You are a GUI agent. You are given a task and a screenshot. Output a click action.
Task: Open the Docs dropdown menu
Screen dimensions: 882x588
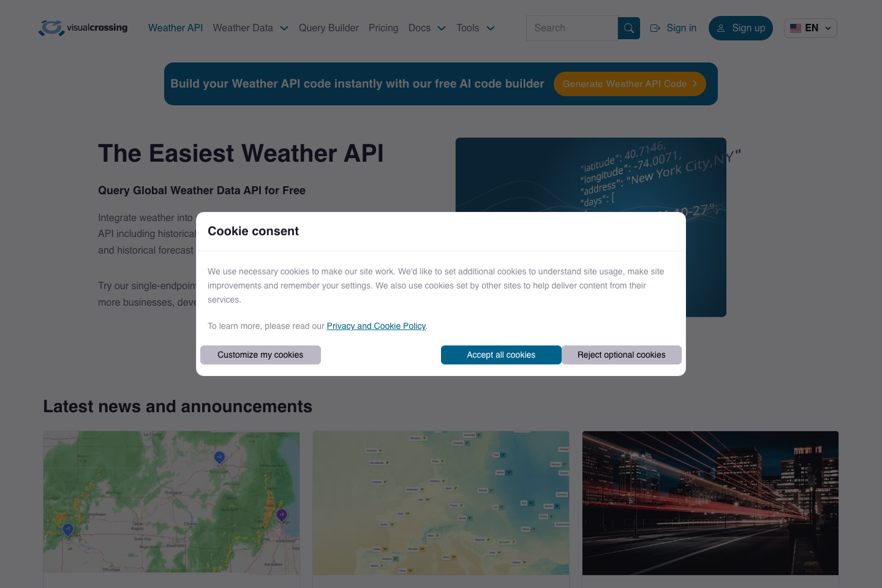coord(427,28)
